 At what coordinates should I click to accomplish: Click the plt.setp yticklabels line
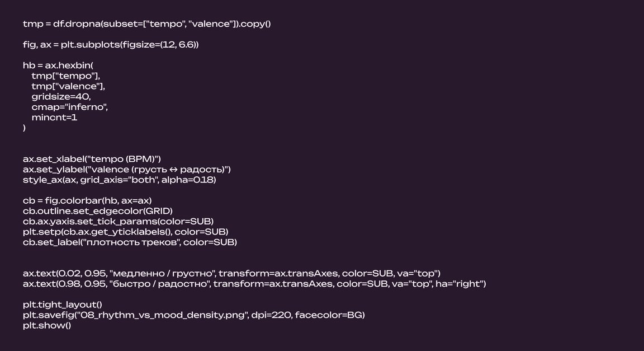pos(125,232)
